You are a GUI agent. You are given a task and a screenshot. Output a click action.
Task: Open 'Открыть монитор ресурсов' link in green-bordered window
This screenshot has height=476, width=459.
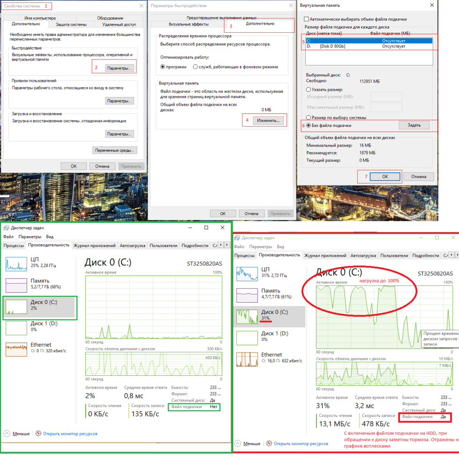click(x=70, y=433)
